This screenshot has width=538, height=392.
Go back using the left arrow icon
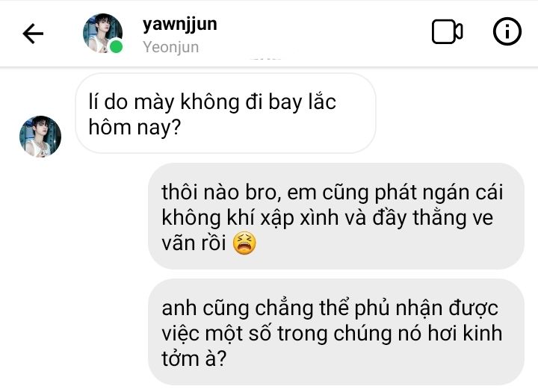tap(33, 34)
